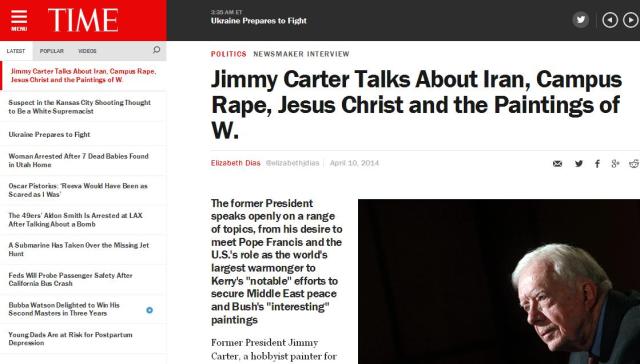Open Oscar Pistorius Reeva story

[x=78, y=190]
